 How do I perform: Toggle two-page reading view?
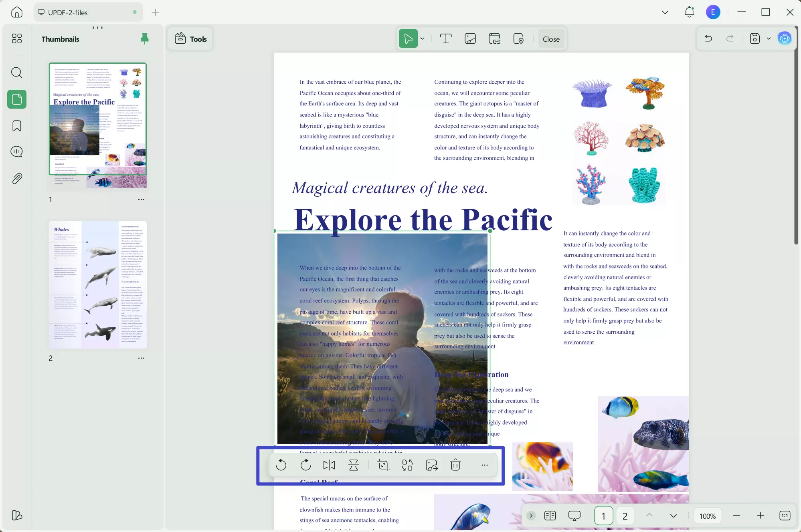click(x=550, y=516)
